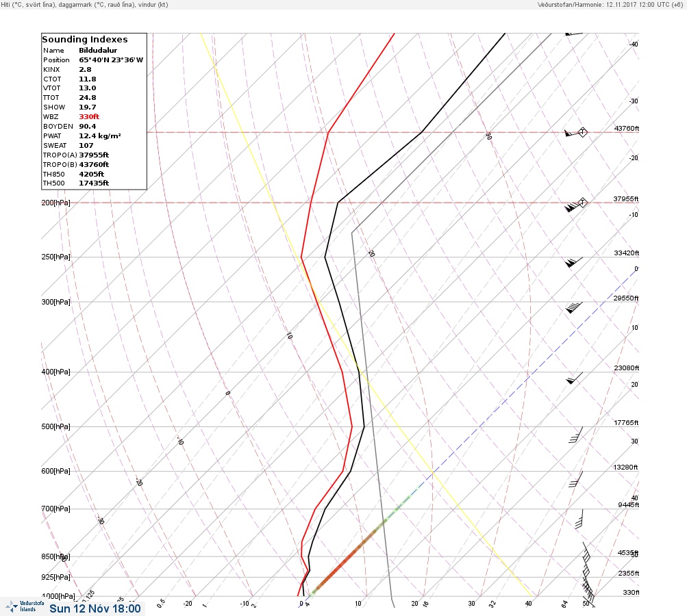Click the header text 'Veðurstofan/Harmonie: 12.11.2017 12:00 UTC'

(603, 4)
